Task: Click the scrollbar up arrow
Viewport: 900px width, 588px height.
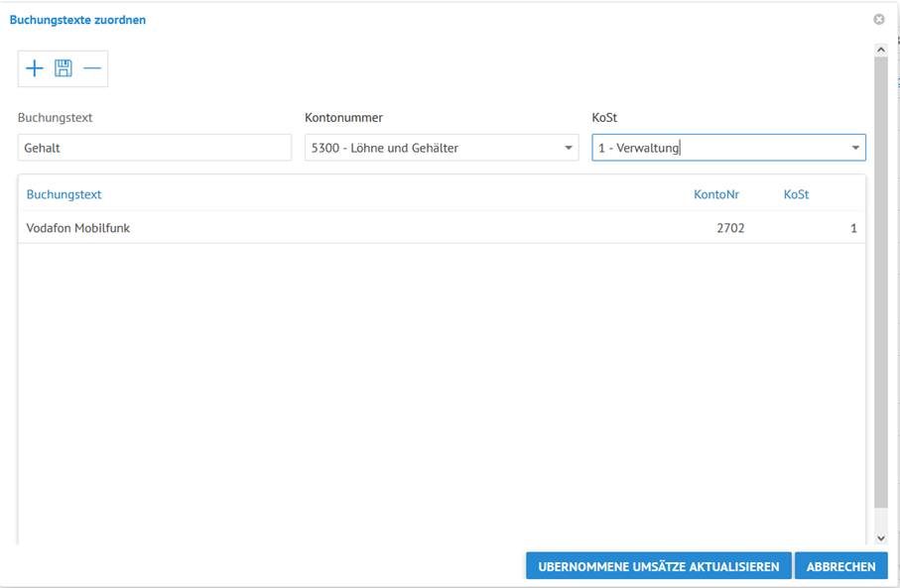Action: click(x=880, y=50)
